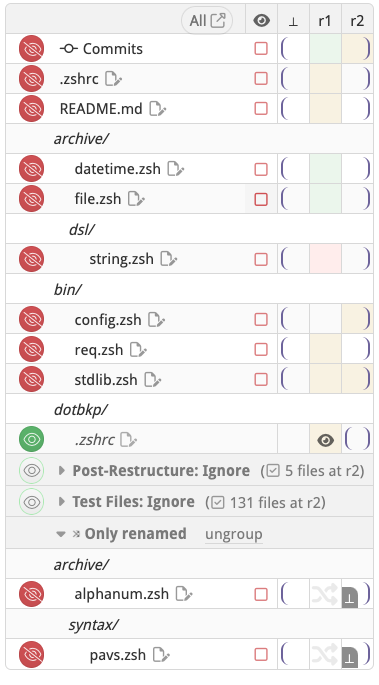The image size is (379, 685).
Task: Click edit-file icon next to alphanum.zsh
Action: click(184, 594)
